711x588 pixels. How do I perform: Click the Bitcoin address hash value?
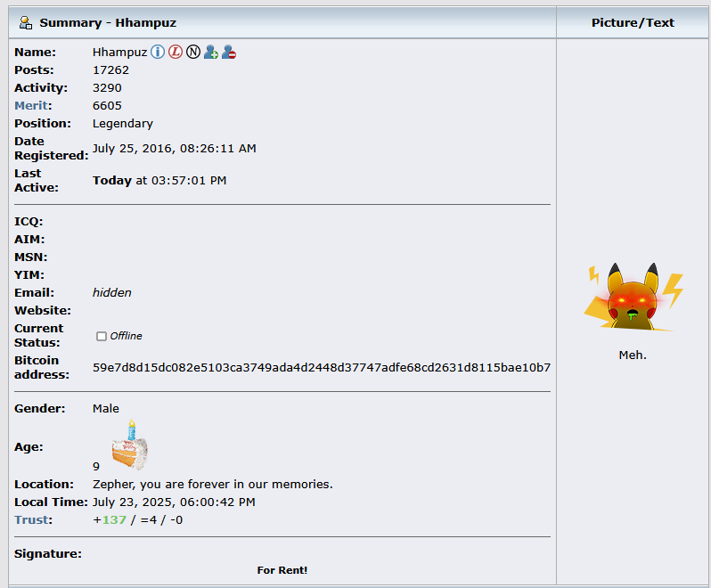pos(322,368)
